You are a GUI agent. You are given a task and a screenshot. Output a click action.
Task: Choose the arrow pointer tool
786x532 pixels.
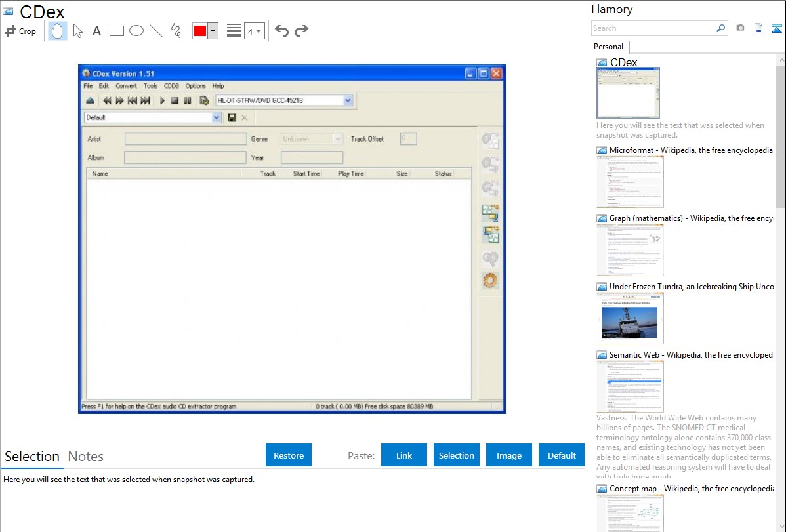click(x=77, y=31)
